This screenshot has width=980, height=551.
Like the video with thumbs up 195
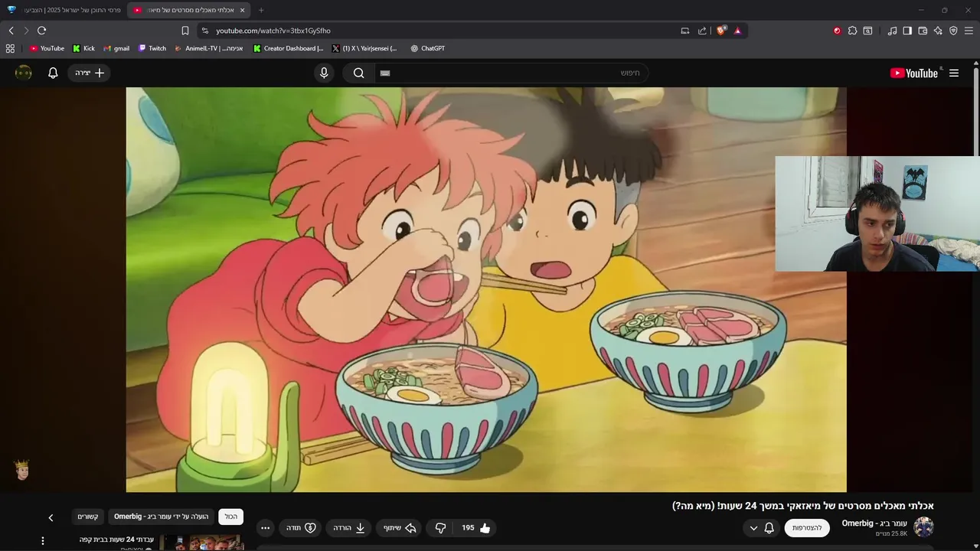(475, 528)
